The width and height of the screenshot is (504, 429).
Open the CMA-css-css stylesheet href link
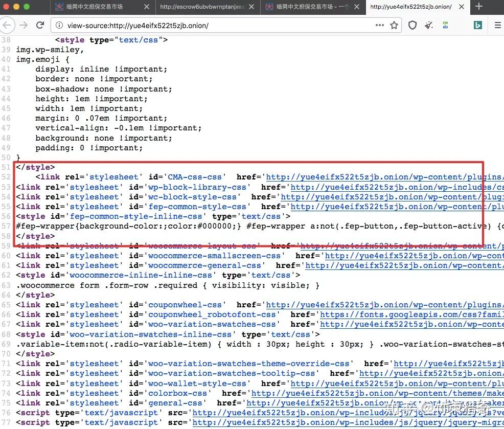385,177
